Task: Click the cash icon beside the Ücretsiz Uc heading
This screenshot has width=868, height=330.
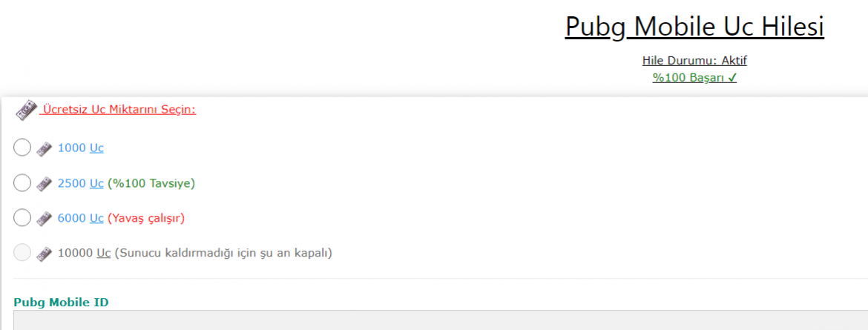Action: pyautogui.click(x=26, y=110)
